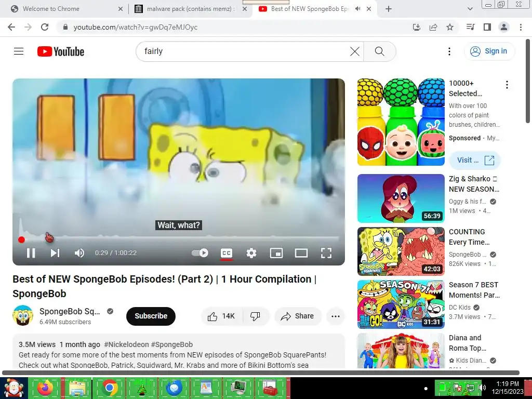Screen dimensions: 532x399
Task: Open sponsored ad options three-dot menu
Action: point(507,85)
